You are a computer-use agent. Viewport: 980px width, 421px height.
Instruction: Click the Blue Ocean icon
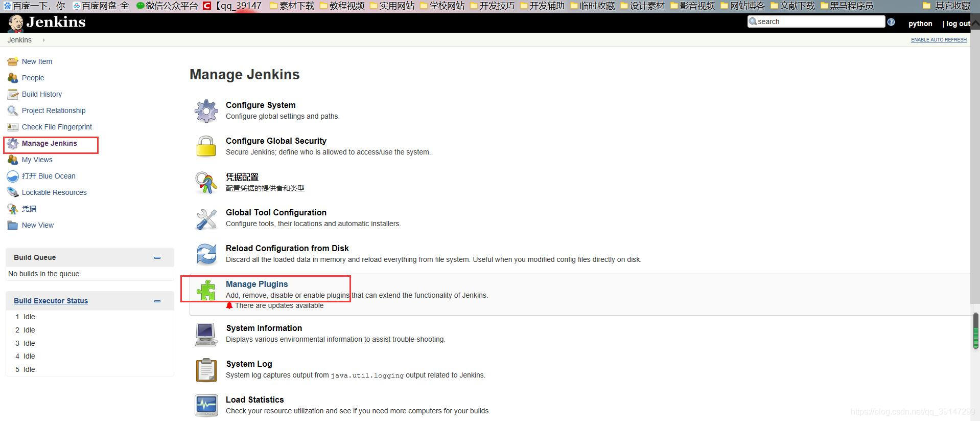click(13, 176)
